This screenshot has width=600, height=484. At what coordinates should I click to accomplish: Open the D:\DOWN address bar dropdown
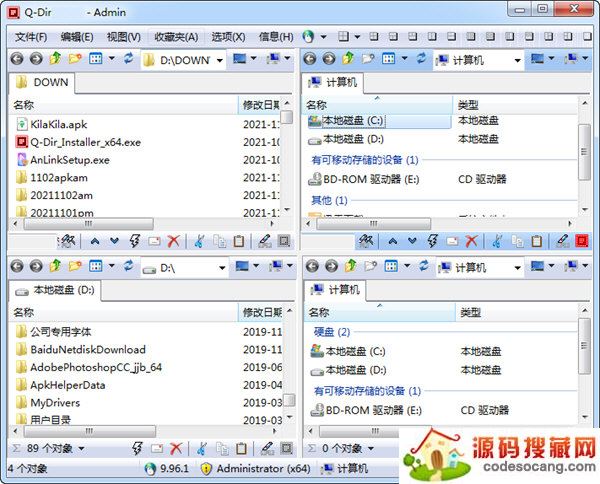click(220, 60)
